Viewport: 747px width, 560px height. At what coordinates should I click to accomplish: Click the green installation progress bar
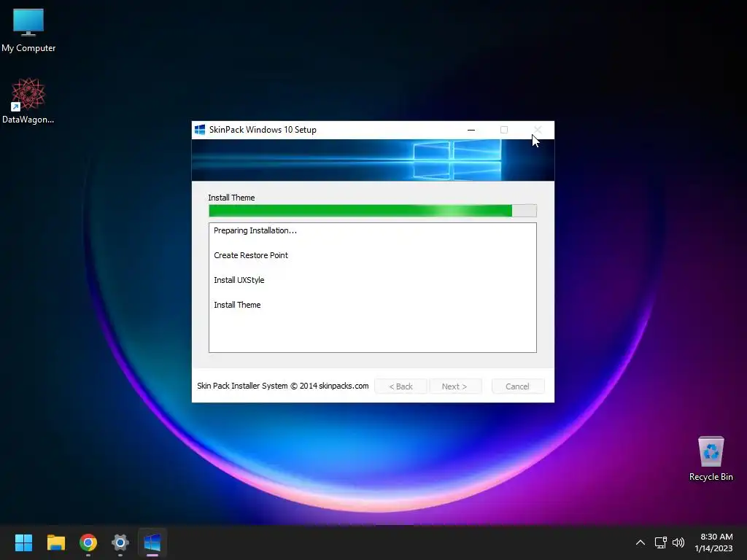[x=373, y=211]
